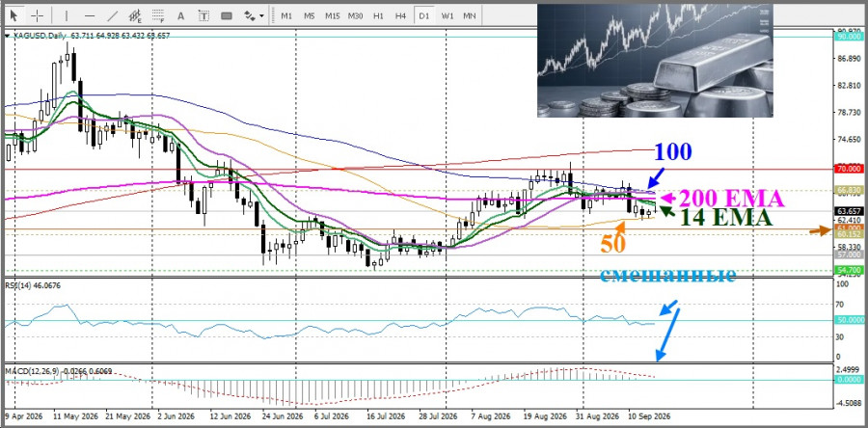Click the 86.890 price scale value
868x428 pixels.
[849, 59]
